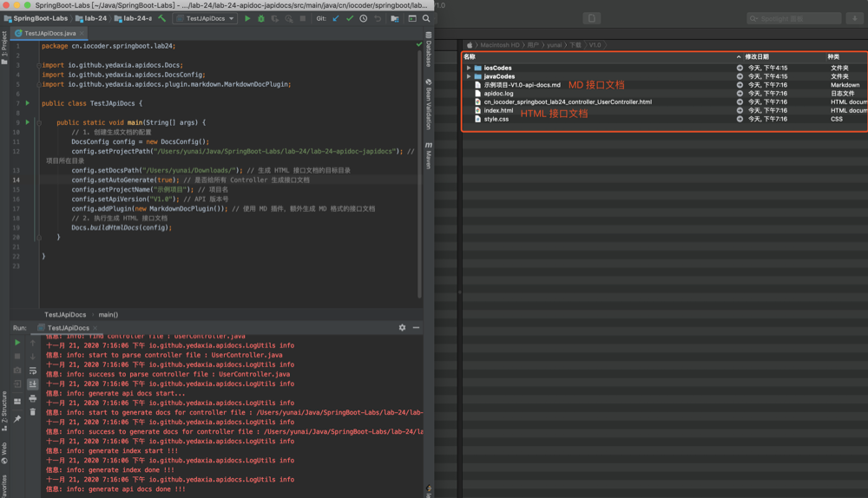Open the Database tool window tab
The width and height of the screenshot is (868, 498).
[x=429, y=51]
